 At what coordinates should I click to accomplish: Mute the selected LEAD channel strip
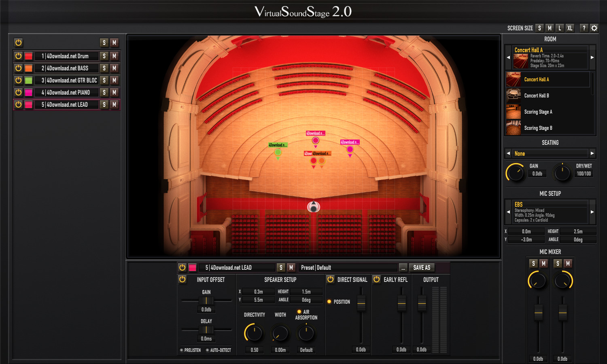point(291,267)
